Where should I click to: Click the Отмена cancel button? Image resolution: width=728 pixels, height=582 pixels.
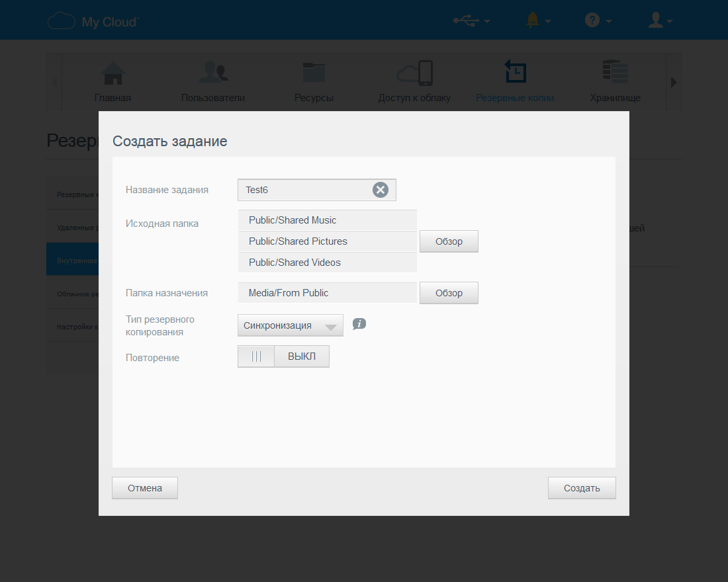pos(145,488)
